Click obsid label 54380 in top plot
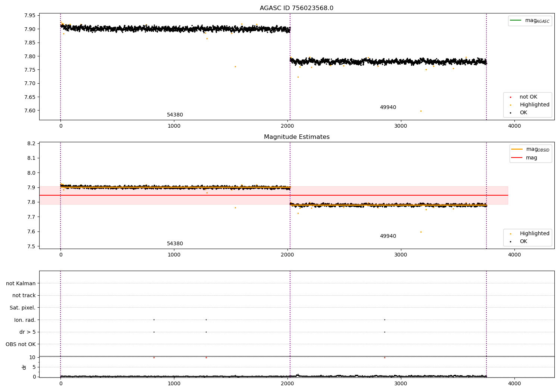Viewport: 560px width, 392px height. click(x=175, y=115)
